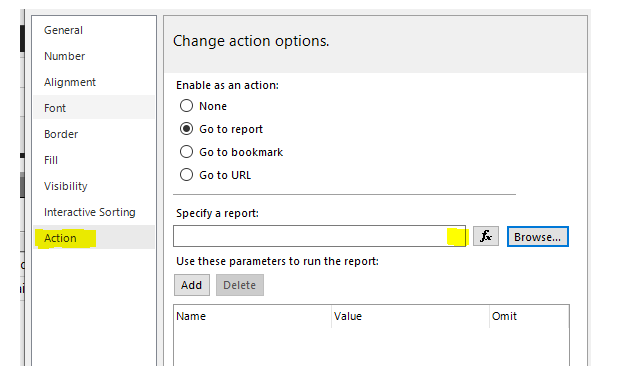This screenshot has height=366, width=624.
Task: Open the expression (fx) editor for report
Action: pos(486,236)
